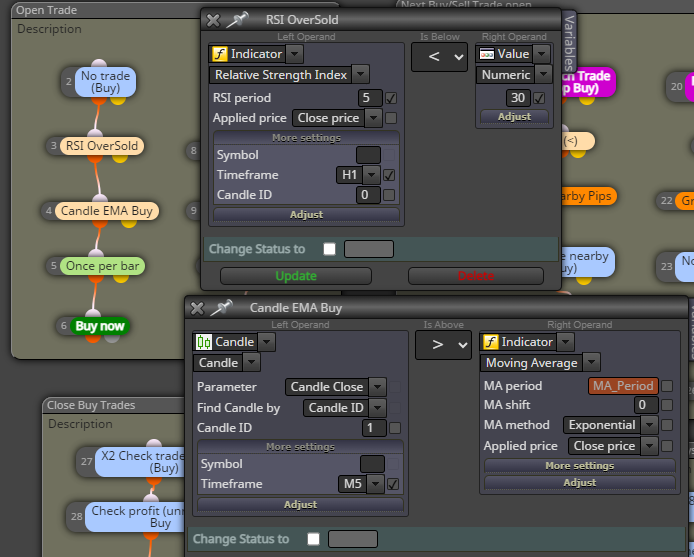Screen dimensions: 694x557
Task: Pin the Candle EMA Buy dialog
Action: 221,308
